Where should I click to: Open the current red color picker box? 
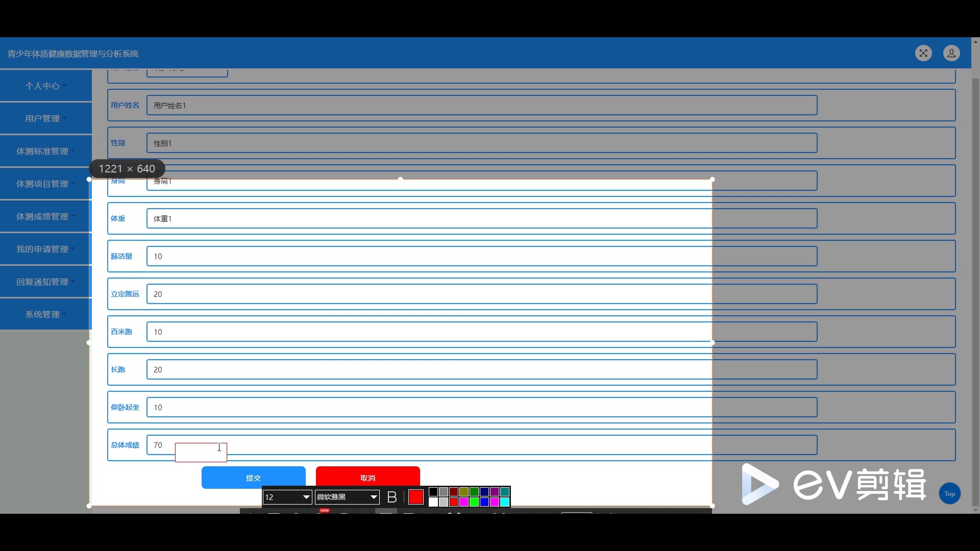(x=416, y=497)
